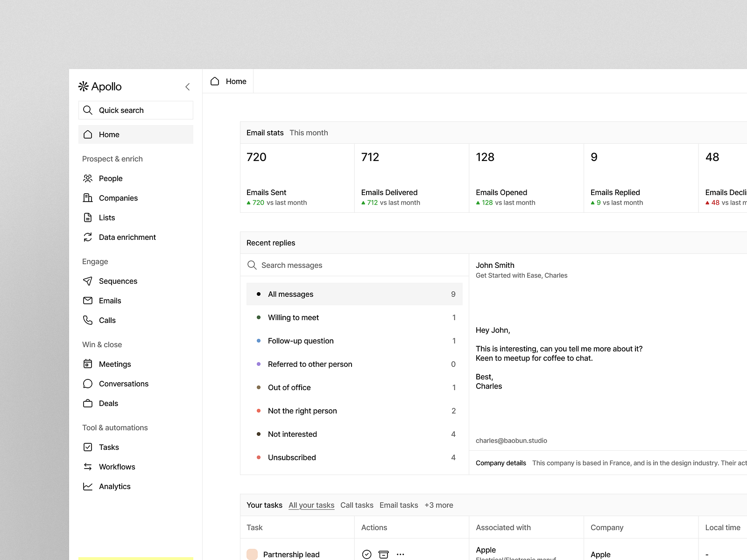Mark the Partnership lead task complete
747x560 pixels.
pos(367,554)
